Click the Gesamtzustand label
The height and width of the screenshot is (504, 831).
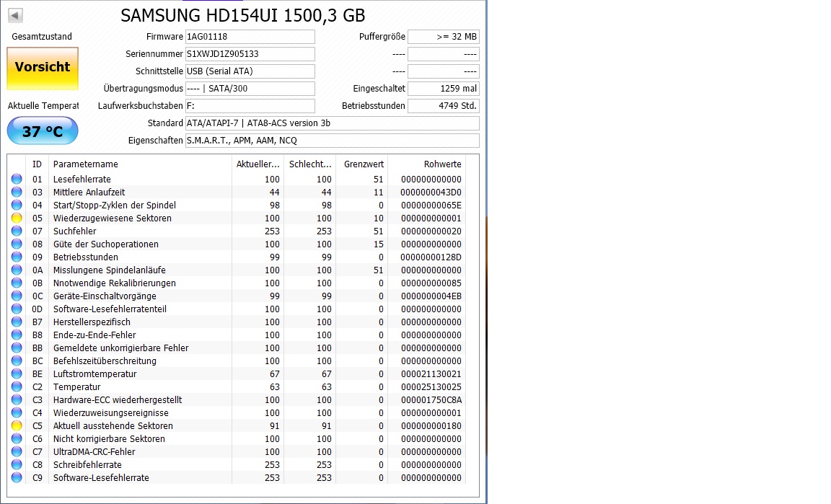pos(42,37)
